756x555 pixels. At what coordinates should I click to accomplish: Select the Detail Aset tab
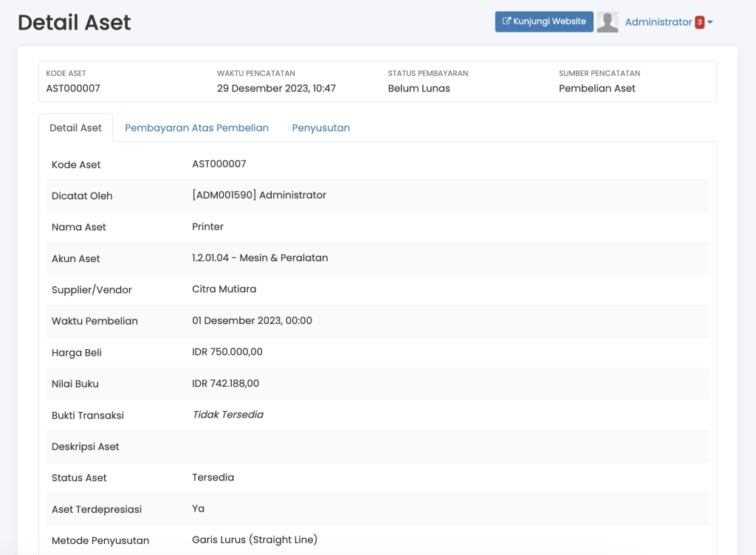coord(75,128)
